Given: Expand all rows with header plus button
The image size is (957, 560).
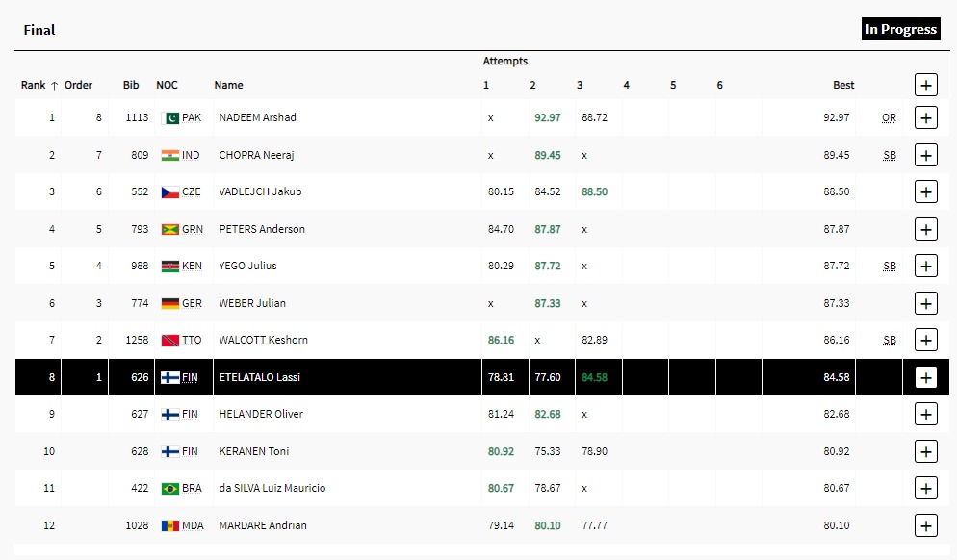Looking at the screenshot, I should (925, 85).
